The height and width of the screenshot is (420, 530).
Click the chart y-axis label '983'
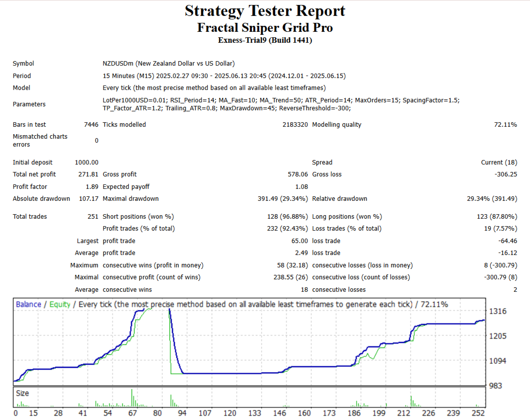(x=496, y=386)
